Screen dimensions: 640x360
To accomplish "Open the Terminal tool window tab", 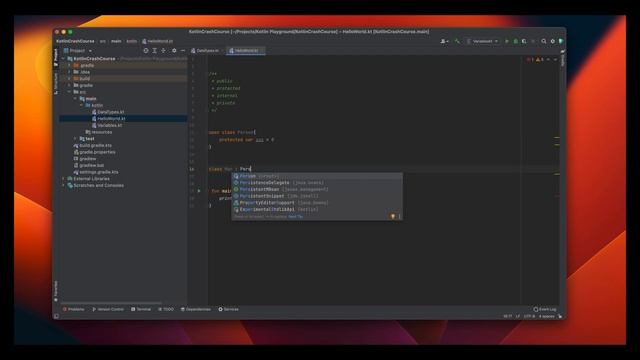I will click(141, 309).
